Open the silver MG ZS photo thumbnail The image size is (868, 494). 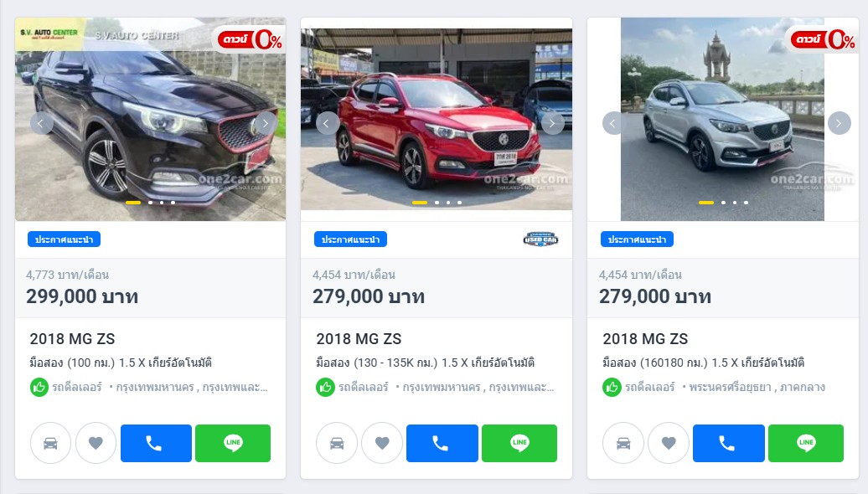point(722,119)
